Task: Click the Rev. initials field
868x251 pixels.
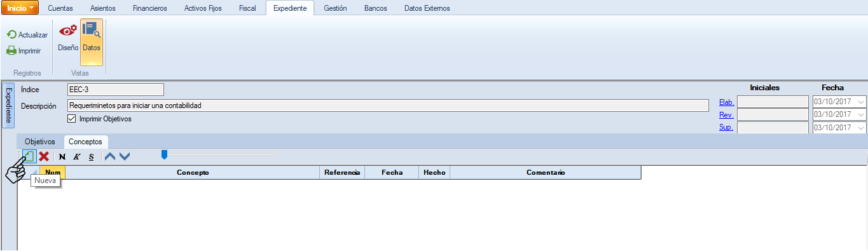Action: pyautogui.click(x=773, y=114)
